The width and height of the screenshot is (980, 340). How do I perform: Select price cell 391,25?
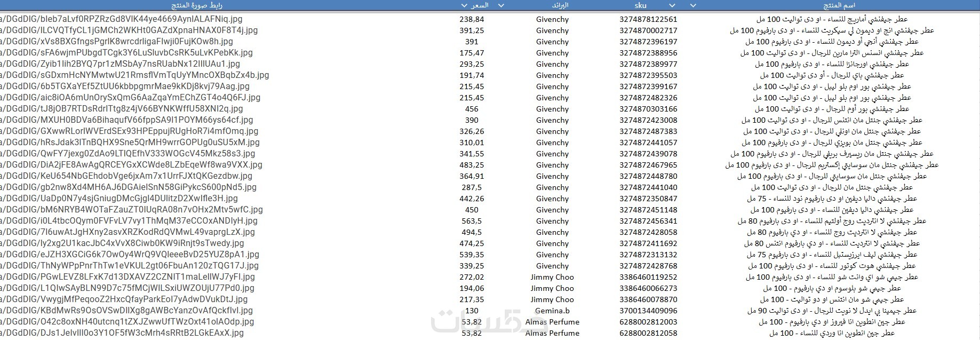coord(472,30)
